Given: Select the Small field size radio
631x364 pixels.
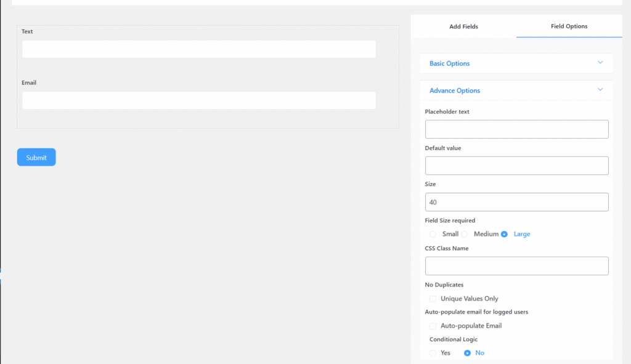Looking at the screenshot, I should pyautogui.click(x=433, y=234).
